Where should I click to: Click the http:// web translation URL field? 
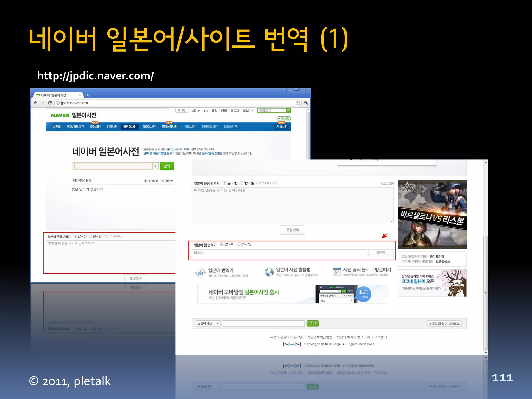(x=279, y=252)
